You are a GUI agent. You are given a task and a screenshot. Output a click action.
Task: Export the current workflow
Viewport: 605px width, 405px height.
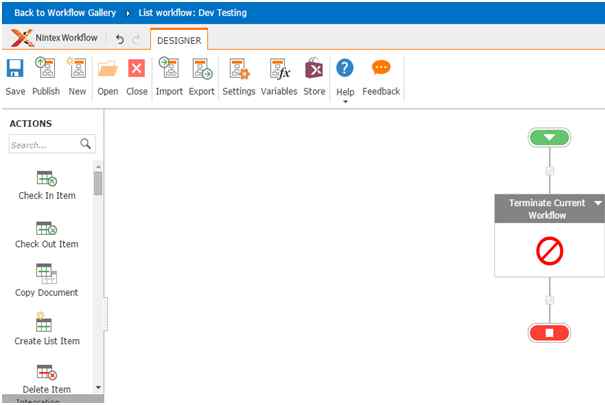tap(201, 76)
